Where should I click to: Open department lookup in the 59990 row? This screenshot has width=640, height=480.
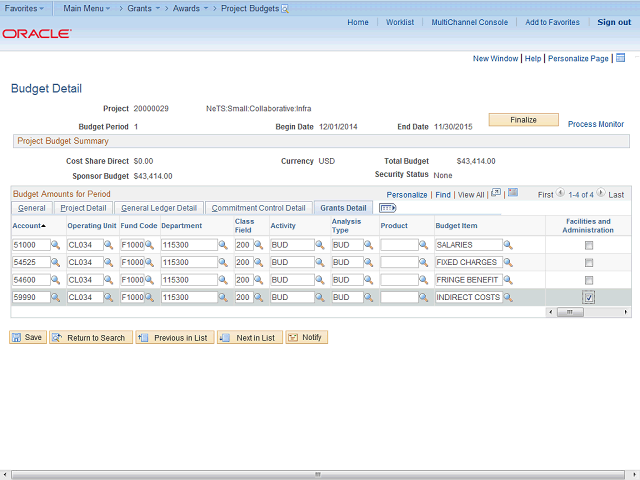click(224, 297)
